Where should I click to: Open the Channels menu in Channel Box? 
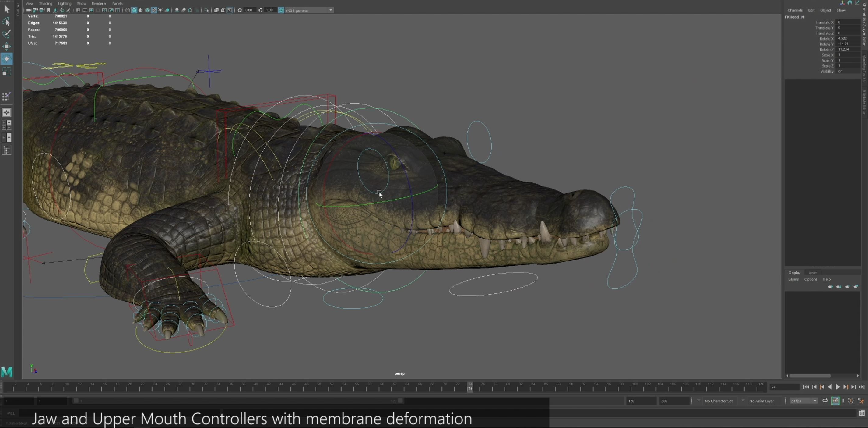[795, 10]
